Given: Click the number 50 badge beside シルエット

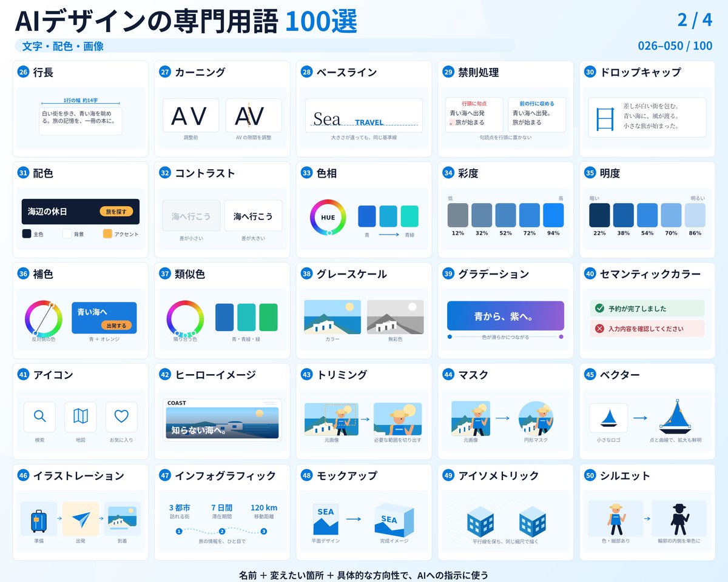Looking at the screenshot, I should coord(590,476).
